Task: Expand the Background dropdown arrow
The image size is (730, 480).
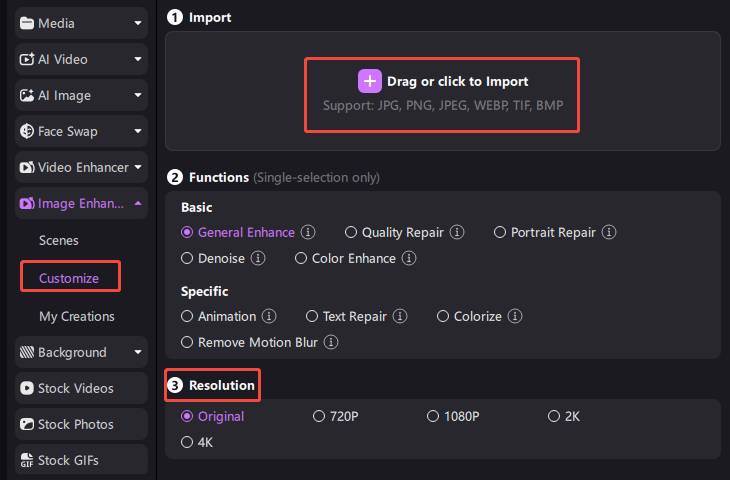Action: coord(138,352)
